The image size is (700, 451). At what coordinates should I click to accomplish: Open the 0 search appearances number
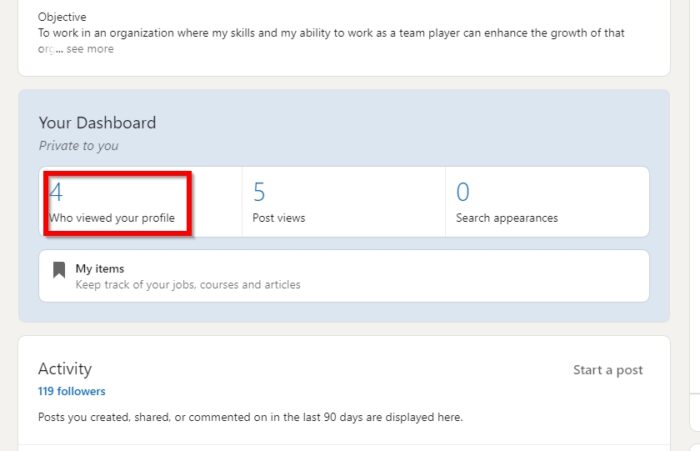pos(463,192)
